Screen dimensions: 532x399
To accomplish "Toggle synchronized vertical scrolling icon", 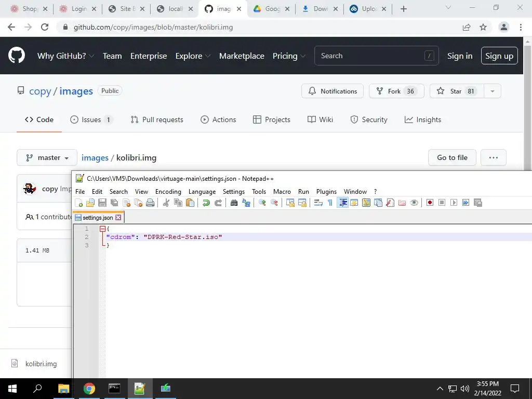I will (x=290, y=203).
